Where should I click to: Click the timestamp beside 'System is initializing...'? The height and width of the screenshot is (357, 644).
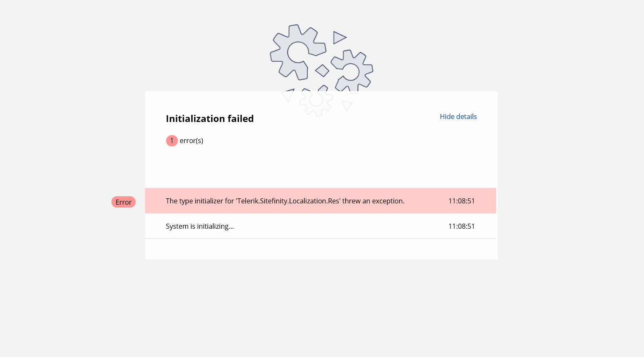pos(462,226)
